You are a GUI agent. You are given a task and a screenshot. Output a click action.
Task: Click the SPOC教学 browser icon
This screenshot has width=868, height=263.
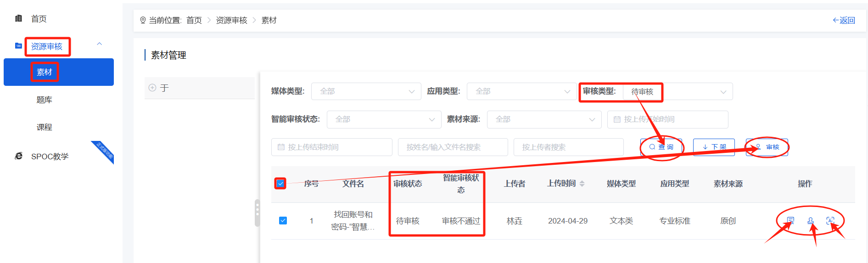19,157
